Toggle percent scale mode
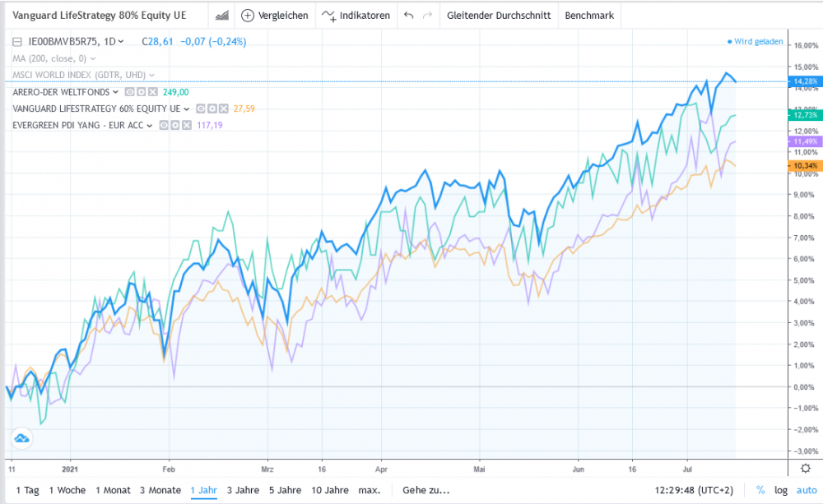 pos(763,489)
